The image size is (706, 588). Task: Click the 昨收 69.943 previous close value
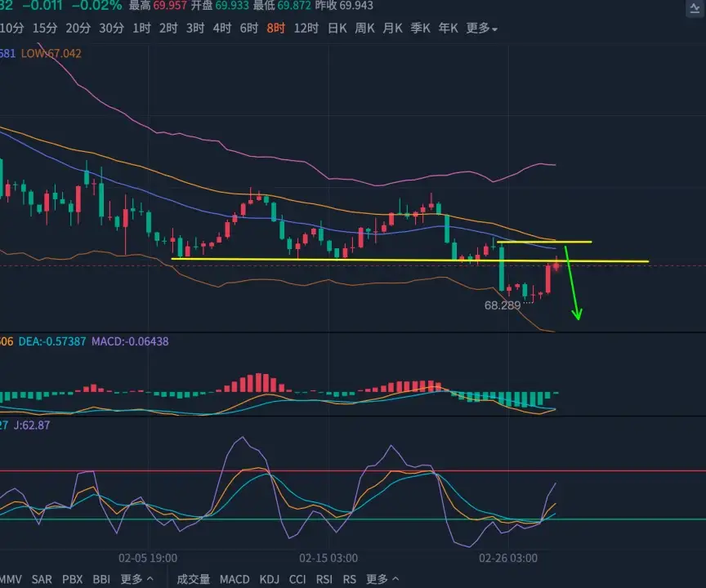345,6
